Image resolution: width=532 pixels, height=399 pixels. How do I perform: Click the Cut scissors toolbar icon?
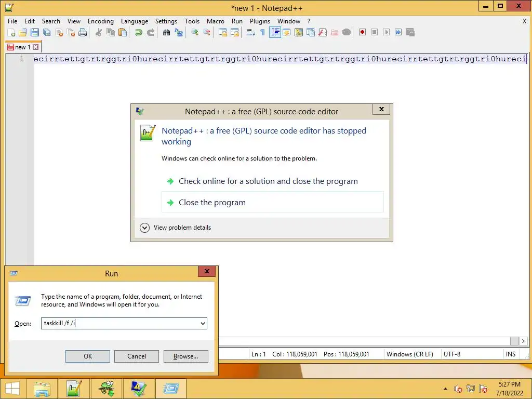coord(99,33)
